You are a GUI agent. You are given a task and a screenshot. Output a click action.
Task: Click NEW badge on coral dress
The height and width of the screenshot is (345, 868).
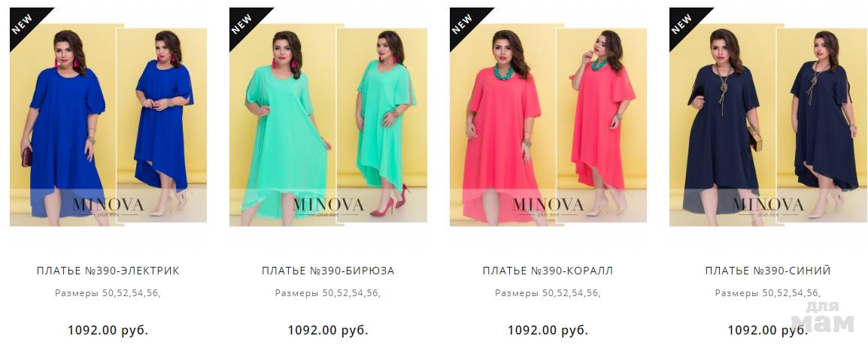[464, 23]
